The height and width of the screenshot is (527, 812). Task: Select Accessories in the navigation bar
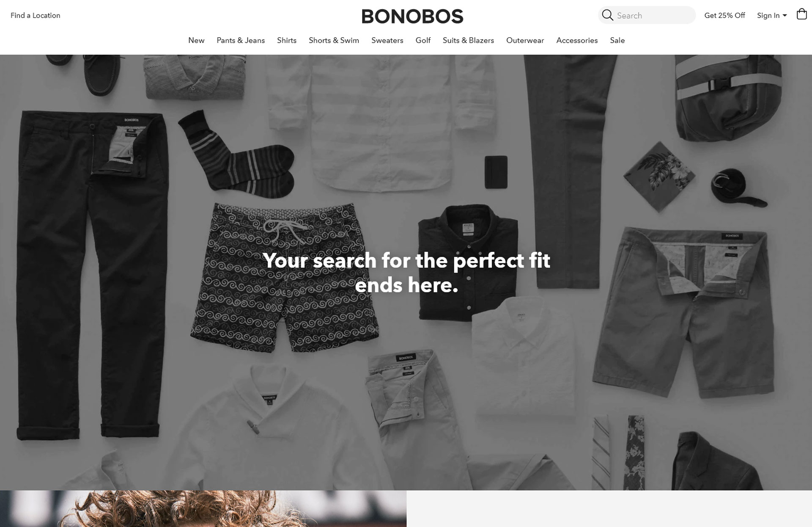point(577,41)
